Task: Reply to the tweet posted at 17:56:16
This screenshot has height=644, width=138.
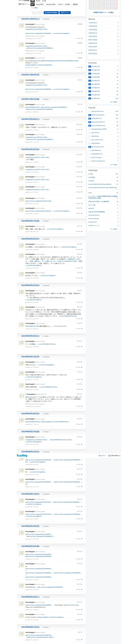Action: tap(77, 130)
